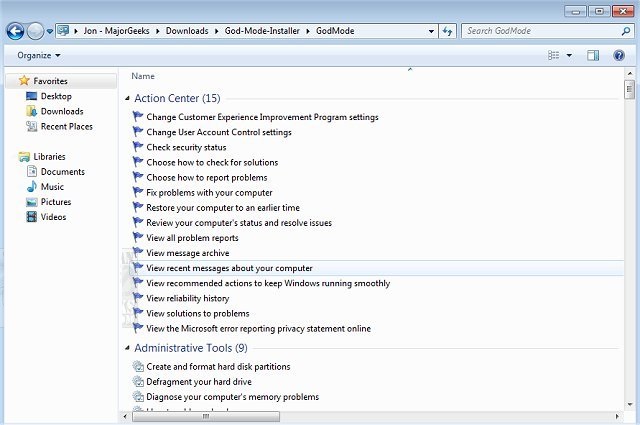Go back using the Back arrow button
The image size is (640, 425).
point(16,31)
